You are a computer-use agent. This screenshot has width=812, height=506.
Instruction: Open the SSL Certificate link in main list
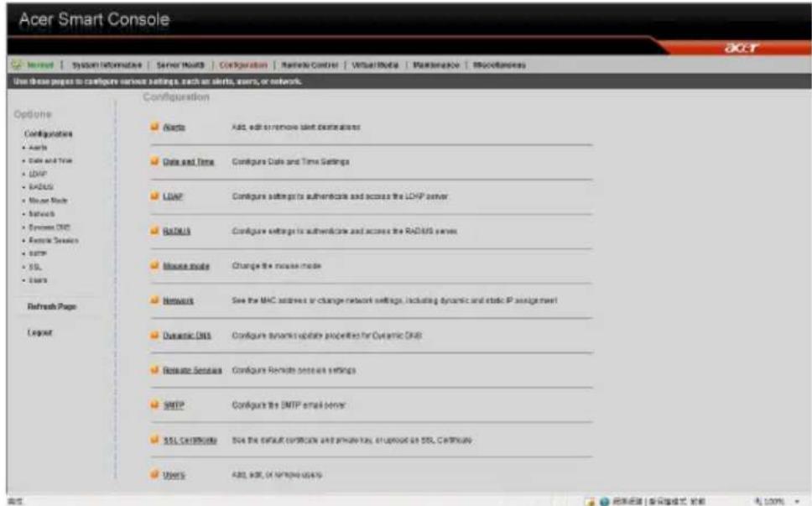click(x=190, y=441)
